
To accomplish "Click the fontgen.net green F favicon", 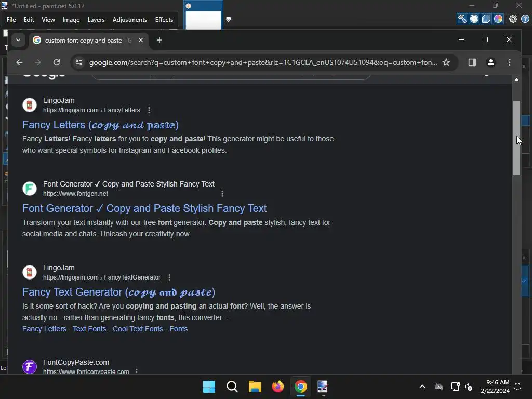I will 30,189.
